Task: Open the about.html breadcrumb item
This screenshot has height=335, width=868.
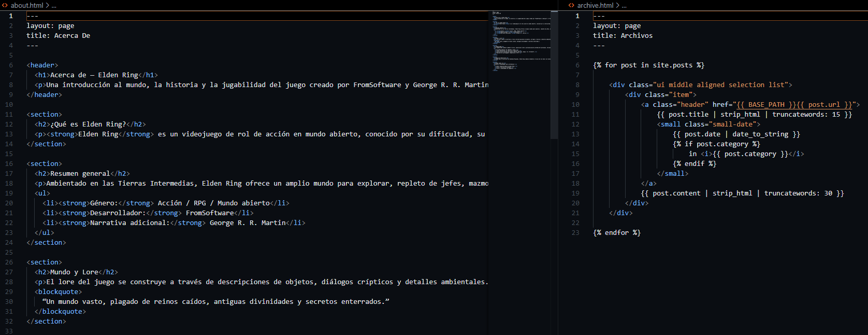Action: click(x=27, y=5)
